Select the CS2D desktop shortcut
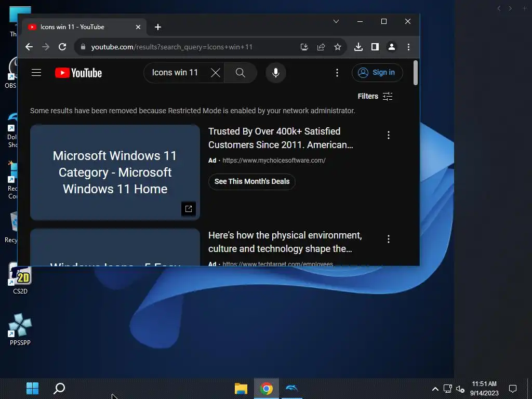This screenshot has height=399, width=532. [x=20, y=279]
